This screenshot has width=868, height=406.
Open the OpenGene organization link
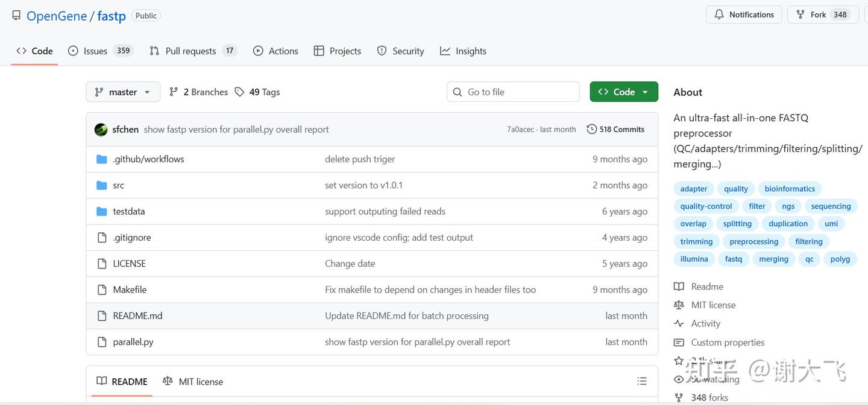point(57,16)
